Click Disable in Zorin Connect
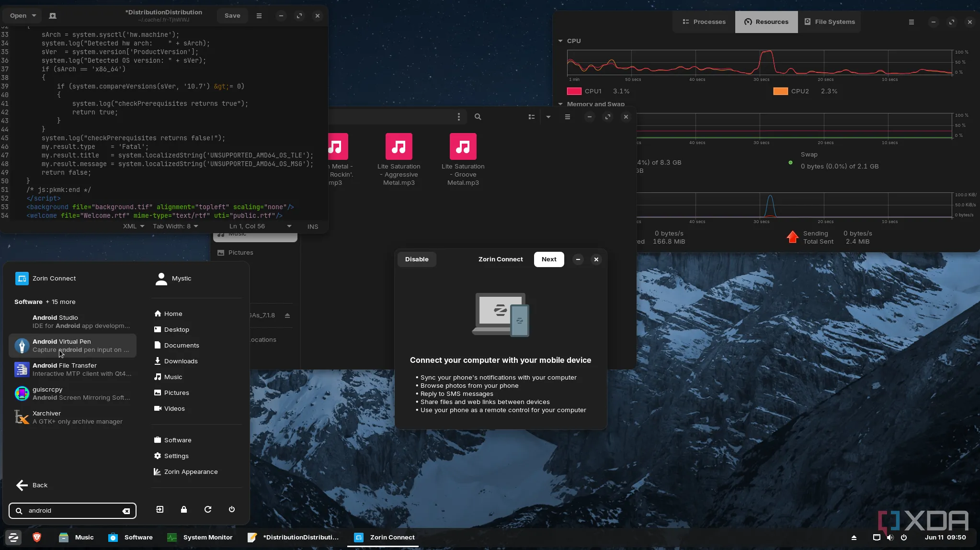980x550 pixels. 417,259
